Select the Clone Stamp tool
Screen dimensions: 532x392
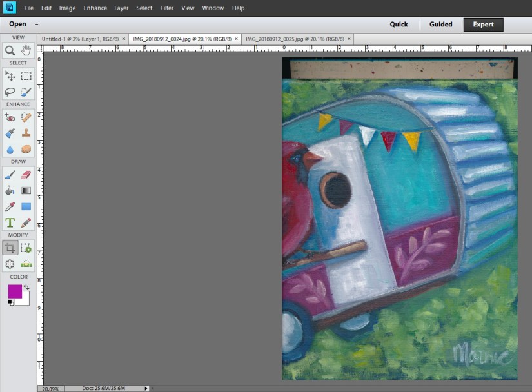click(26, 133)
